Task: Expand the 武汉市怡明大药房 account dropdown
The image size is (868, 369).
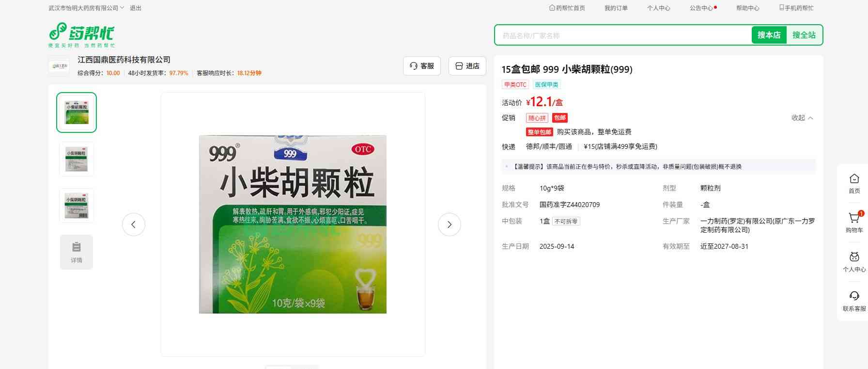Action: click(x=86, y=8)
